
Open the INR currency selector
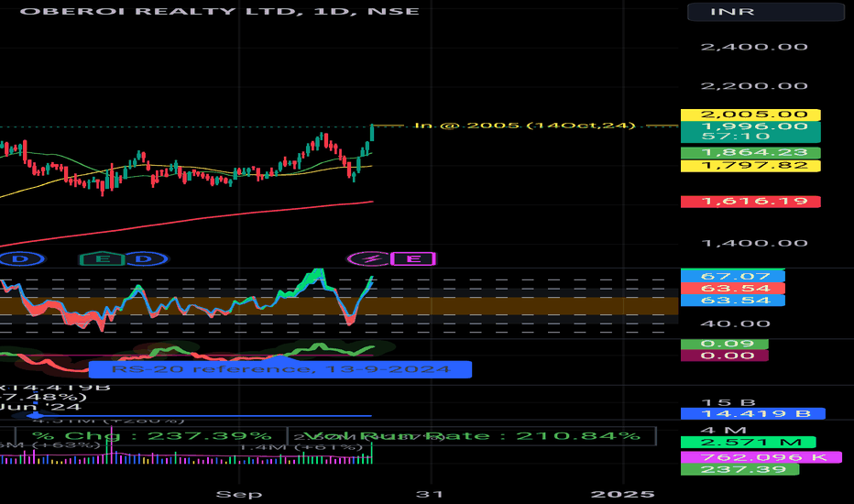[766, 11]
